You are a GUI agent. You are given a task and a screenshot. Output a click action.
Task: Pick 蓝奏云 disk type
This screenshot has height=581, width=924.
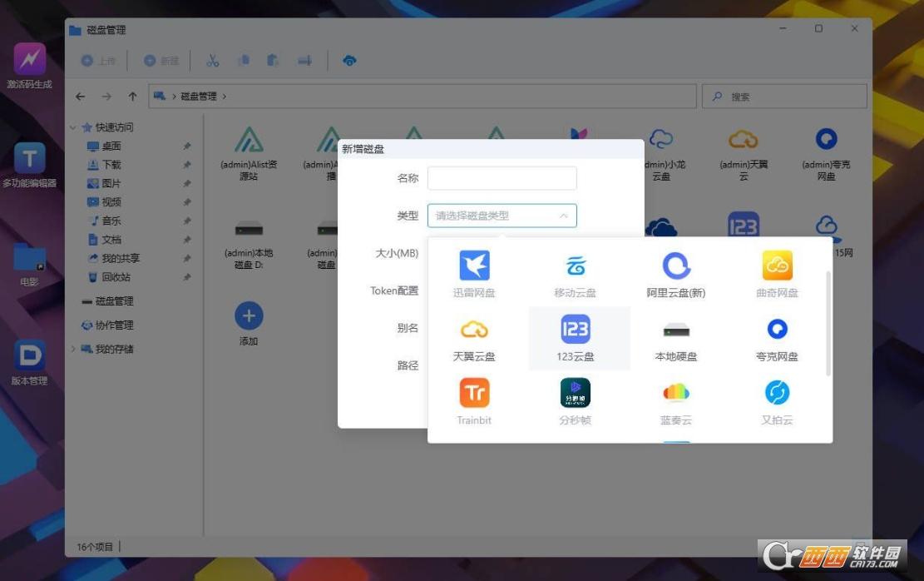coord(676,402)
